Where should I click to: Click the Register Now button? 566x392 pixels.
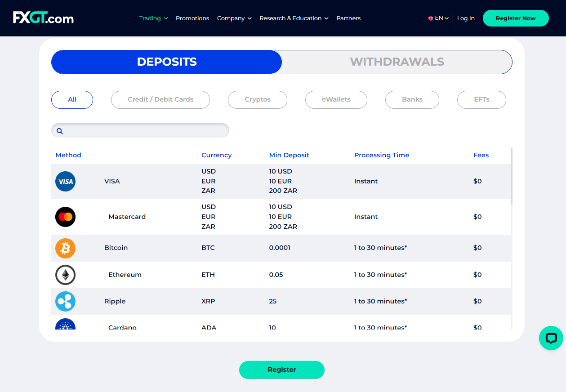click(516, 18)
